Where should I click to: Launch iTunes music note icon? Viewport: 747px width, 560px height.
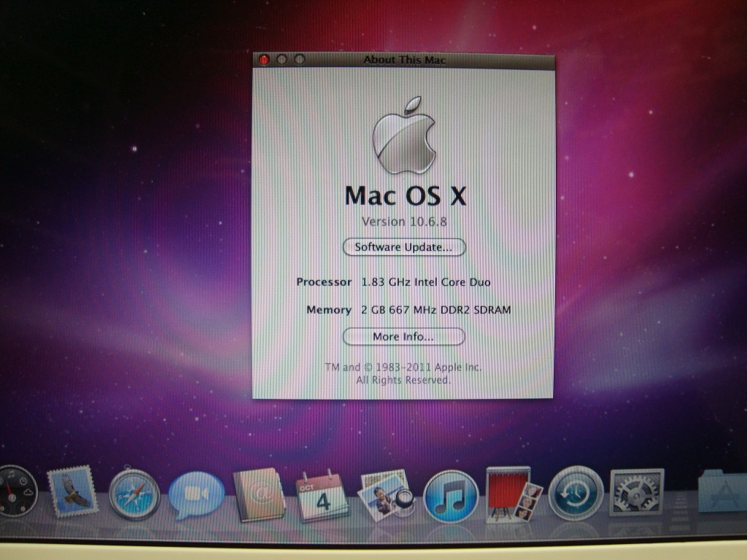[x=451, y=496]
